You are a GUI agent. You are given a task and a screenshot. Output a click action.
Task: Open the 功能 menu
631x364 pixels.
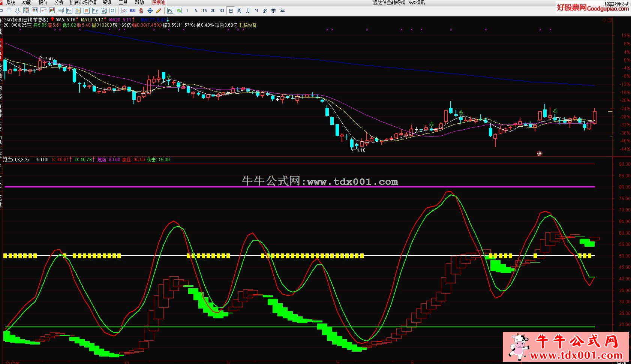pos(27,2)
